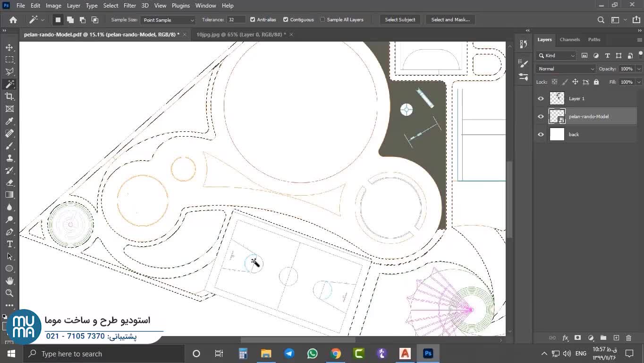Select the Horizontal Type tool
This screenshot has height=363, width=644.
pos(9,244)
